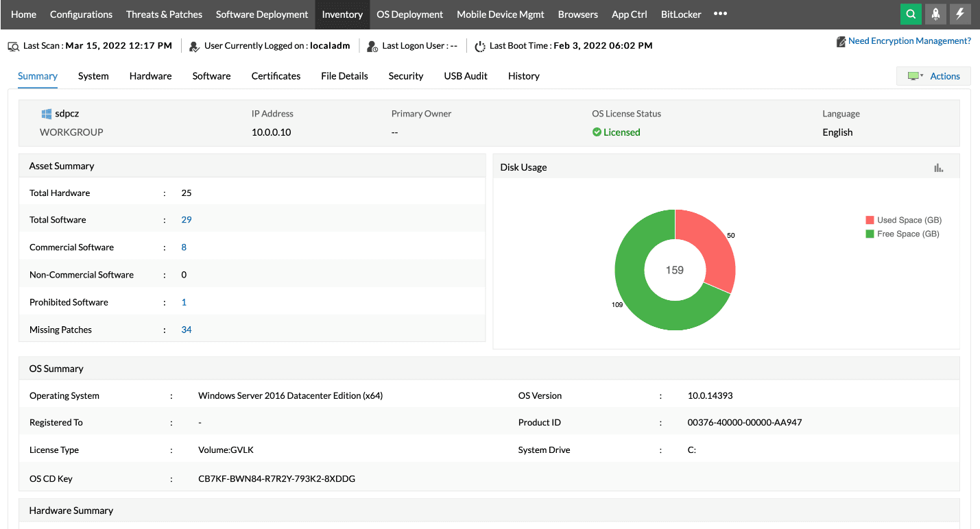
Task: Switch to the Security tab
Action: coord(406,76)
